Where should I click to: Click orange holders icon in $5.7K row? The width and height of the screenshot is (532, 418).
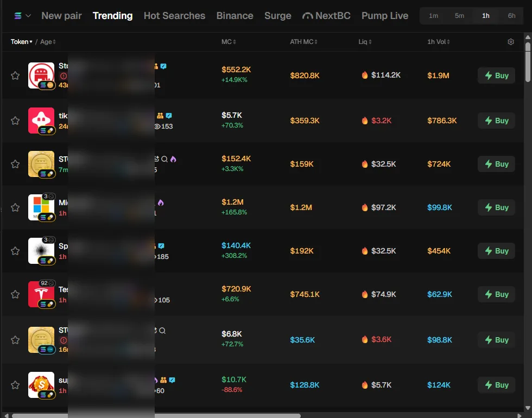coord(160,116)
